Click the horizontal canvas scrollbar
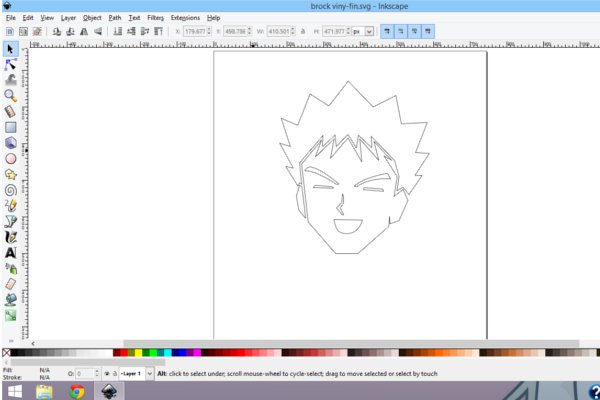This screenshot has width=600, height=400. 351,343
